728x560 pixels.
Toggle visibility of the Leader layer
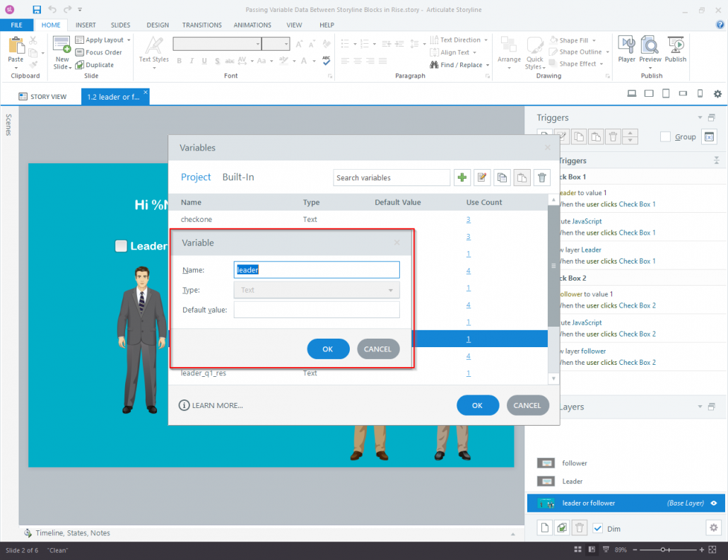(x=546, y=481)
